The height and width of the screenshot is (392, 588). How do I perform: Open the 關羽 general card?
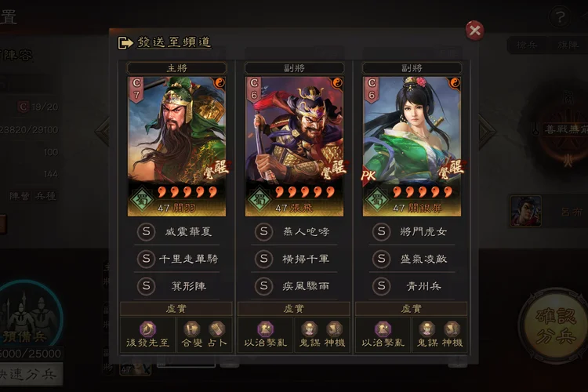click(176, 147)
